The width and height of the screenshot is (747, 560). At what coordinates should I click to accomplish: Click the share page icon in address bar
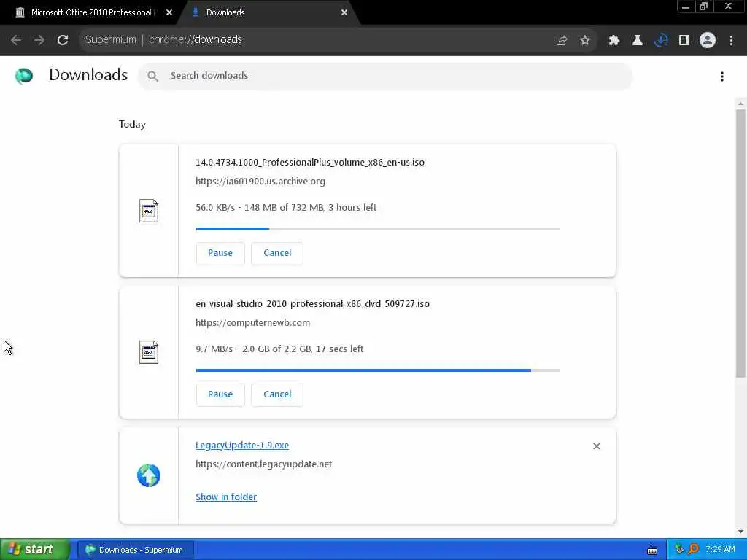pos(562,41)
